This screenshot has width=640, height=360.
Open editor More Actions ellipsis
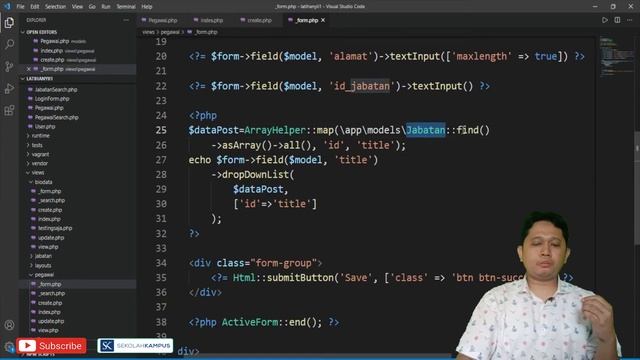pos(630,20)
